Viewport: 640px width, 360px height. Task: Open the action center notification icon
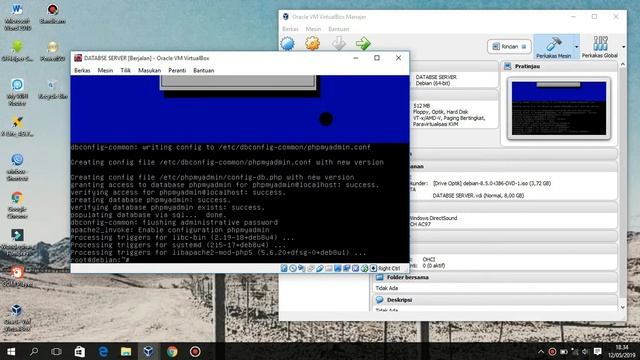(598, 351)
